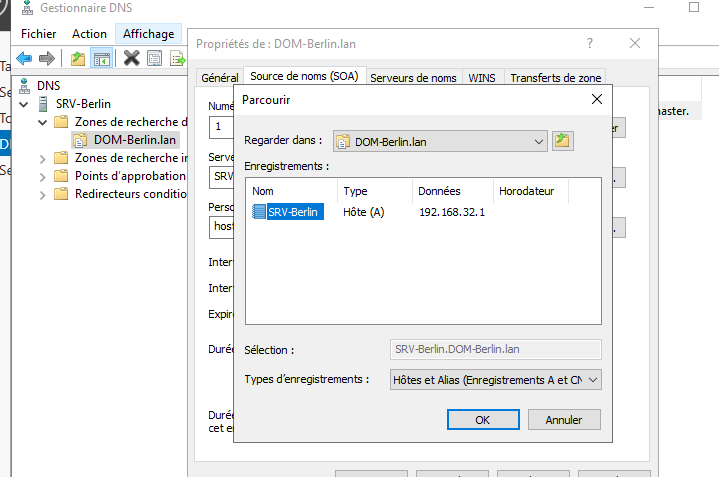Click the properties icon in the toolbar
The image size is (719, 477).
click(x=154, y=59)
